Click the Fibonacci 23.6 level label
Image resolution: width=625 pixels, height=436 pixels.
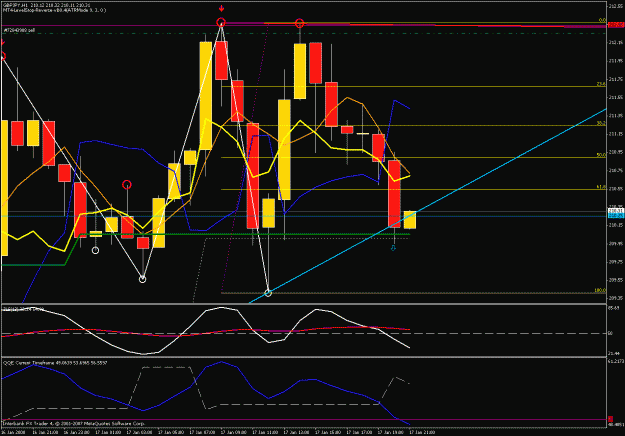pos(601,84)
